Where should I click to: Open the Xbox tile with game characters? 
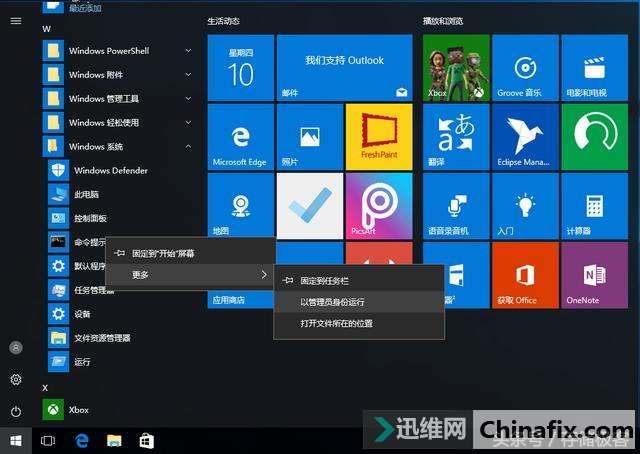click(x=456, y=67)
